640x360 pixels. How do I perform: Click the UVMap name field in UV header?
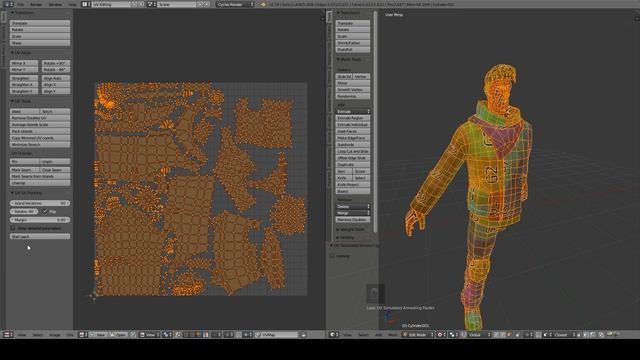pos(277,335)
